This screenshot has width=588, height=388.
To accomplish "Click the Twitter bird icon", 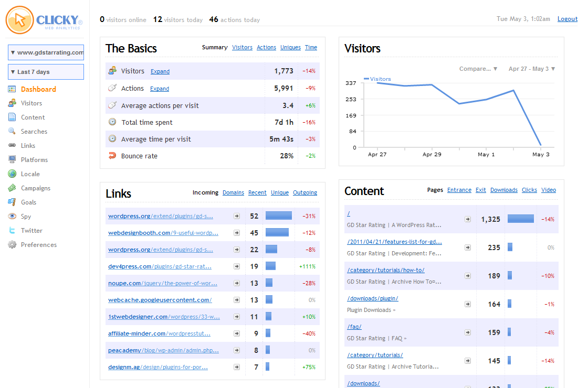I will click(x=12, y=230).
